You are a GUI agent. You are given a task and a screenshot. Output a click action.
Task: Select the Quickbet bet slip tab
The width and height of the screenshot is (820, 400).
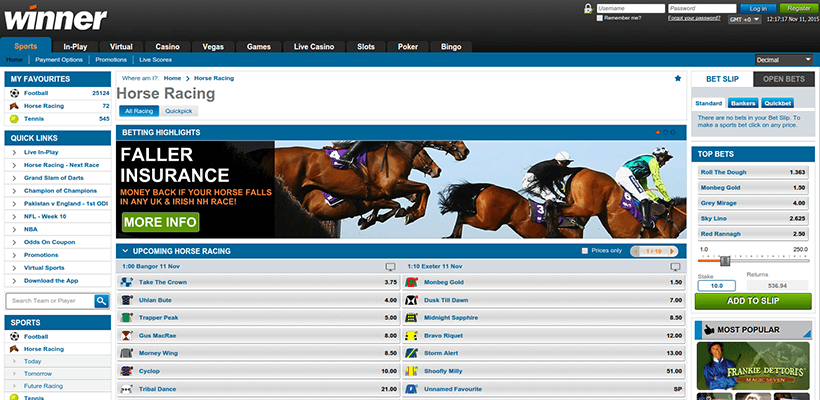[778, 104]
